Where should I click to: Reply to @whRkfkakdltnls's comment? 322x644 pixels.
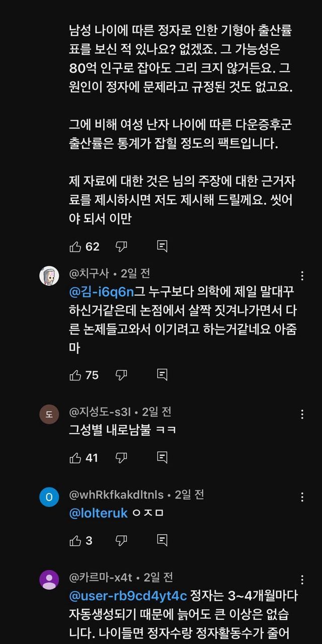tap(162, 541)
